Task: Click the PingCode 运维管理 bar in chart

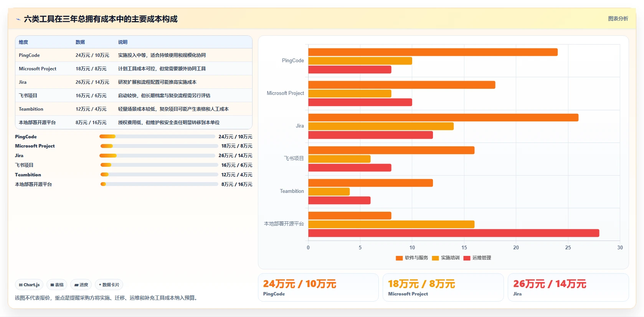Action: tap(350, 70)
